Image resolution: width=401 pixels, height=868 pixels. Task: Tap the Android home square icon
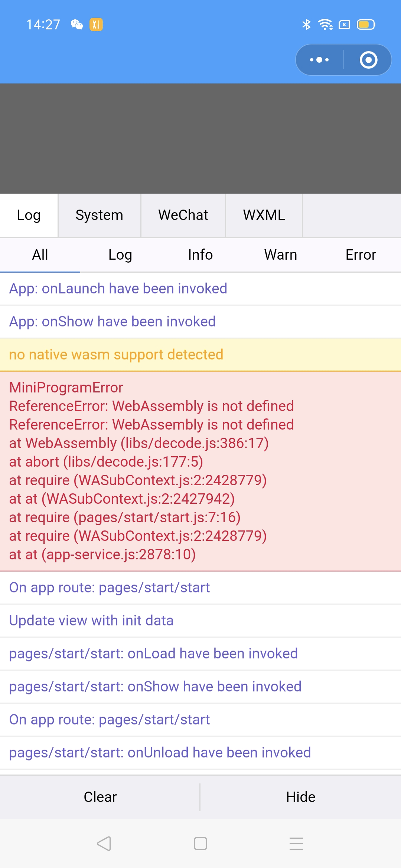coord(200,844)
